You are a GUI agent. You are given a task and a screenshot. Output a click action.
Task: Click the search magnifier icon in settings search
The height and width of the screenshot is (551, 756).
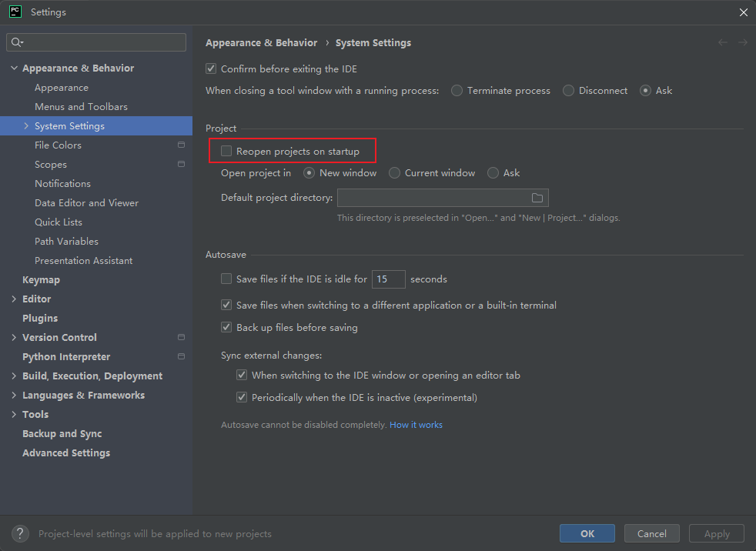(18, 42)
